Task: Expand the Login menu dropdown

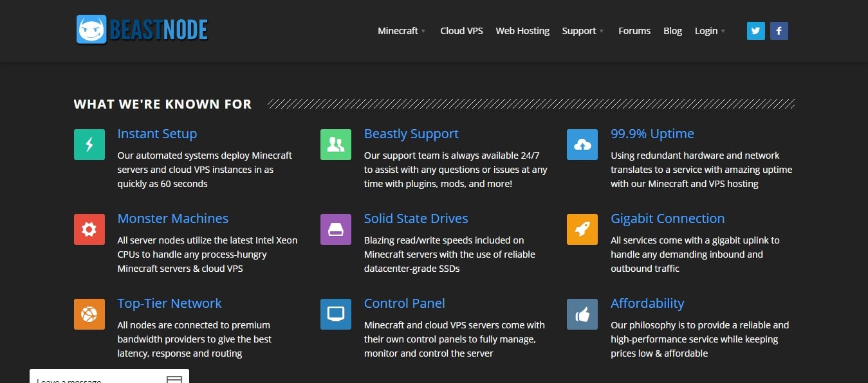Action: (x=710, y=31)
